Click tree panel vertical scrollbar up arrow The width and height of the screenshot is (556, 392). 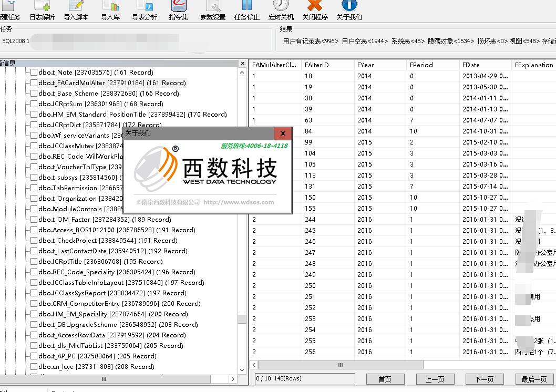pos(242,73)
